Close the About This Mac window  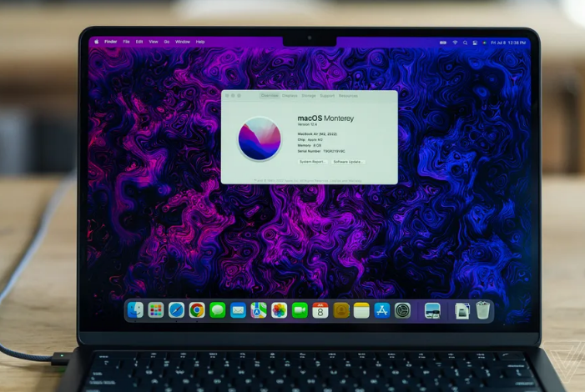coord(227,96)
